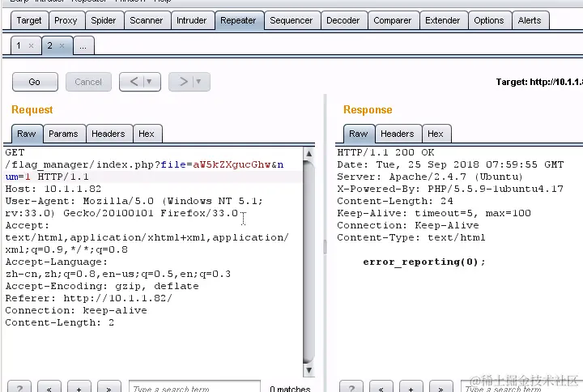Click the request pane vertical scrollbar thumb
583x392 pixels.
click(309, 262)
